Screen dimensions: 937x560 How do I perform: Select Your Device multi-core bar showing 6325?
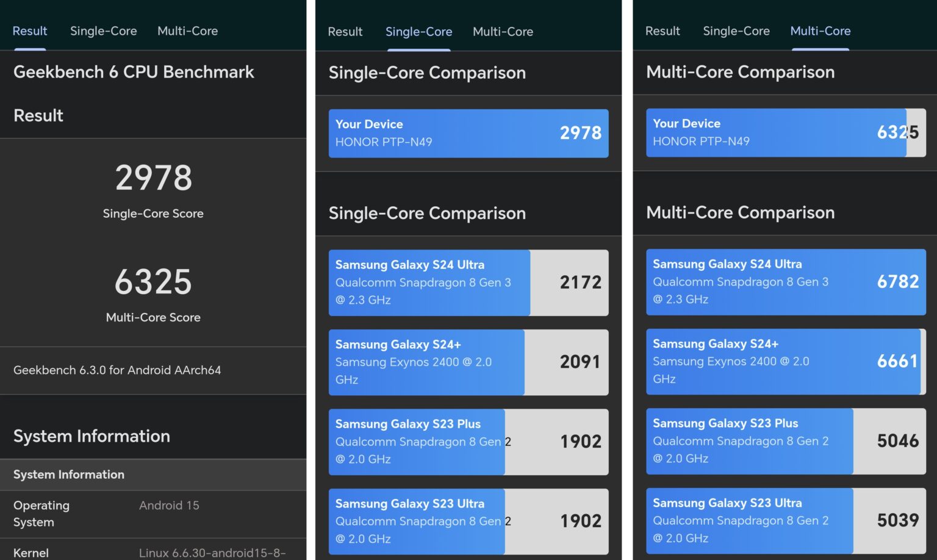786,132
